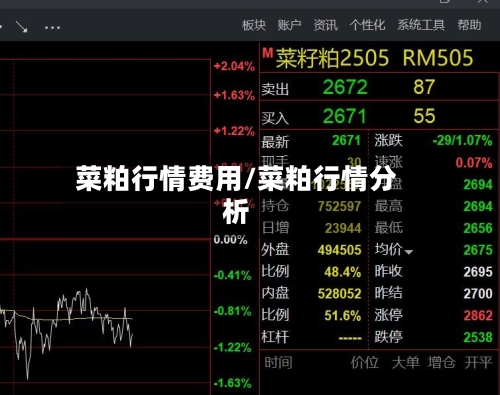Select the diagonal arrow drawing tool

tap(22, 27)
